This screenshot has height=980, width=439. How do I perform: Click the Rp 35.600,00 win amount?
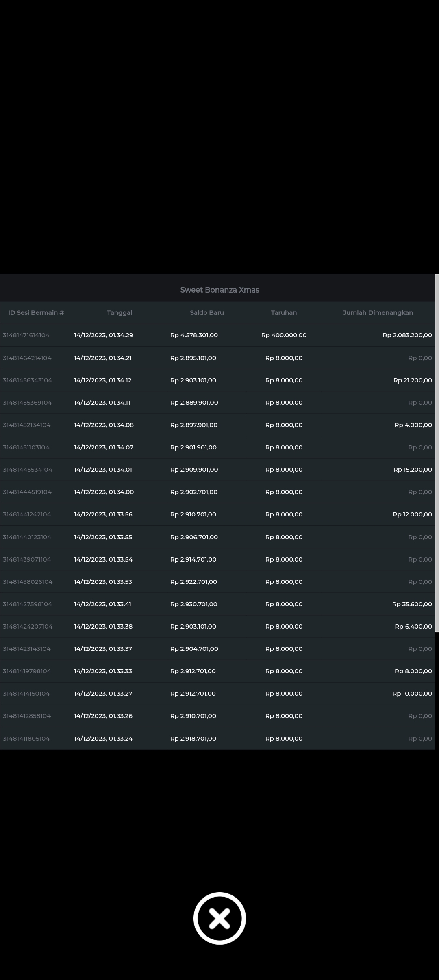[x=412, y=604]
